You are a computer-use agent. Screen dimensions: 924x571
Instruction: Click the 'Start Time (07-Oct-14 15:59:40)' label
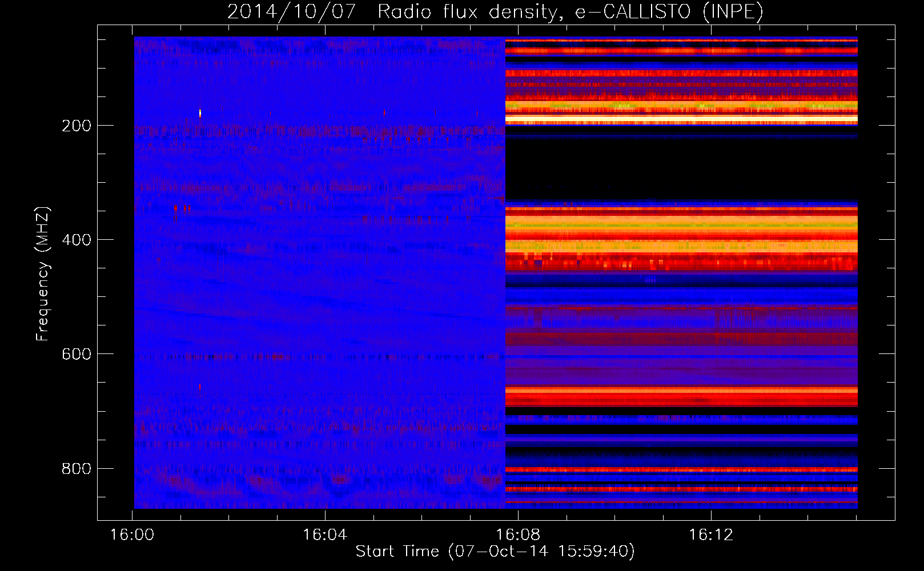pos(495,551)
